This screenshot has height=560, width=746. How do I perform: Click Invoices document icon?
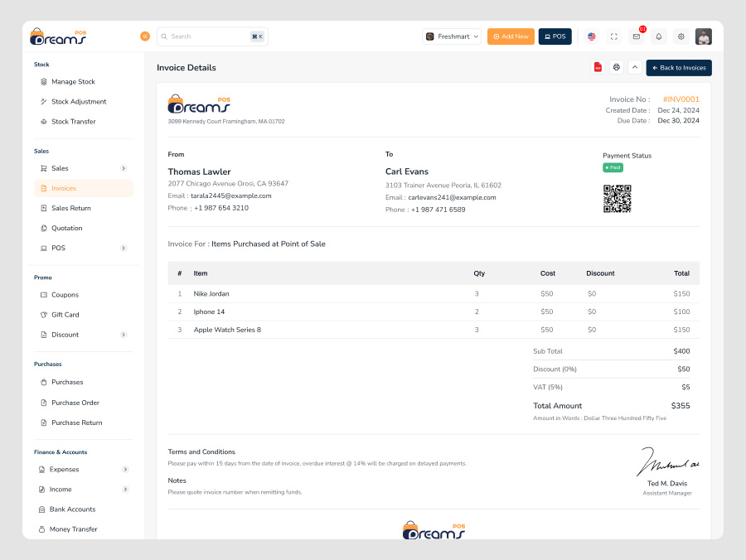click(x=44, y=188)
